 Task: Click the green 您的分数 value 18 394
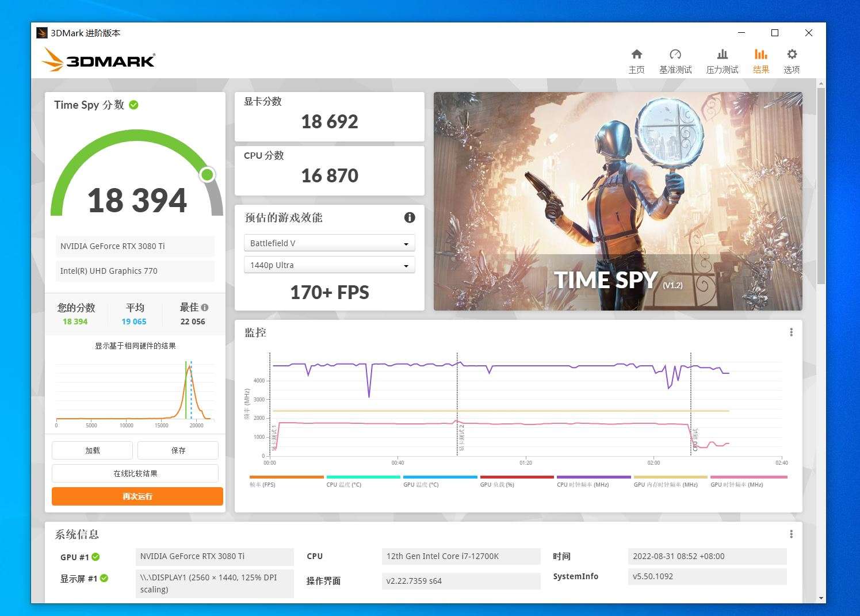click(x=75, y=322)
